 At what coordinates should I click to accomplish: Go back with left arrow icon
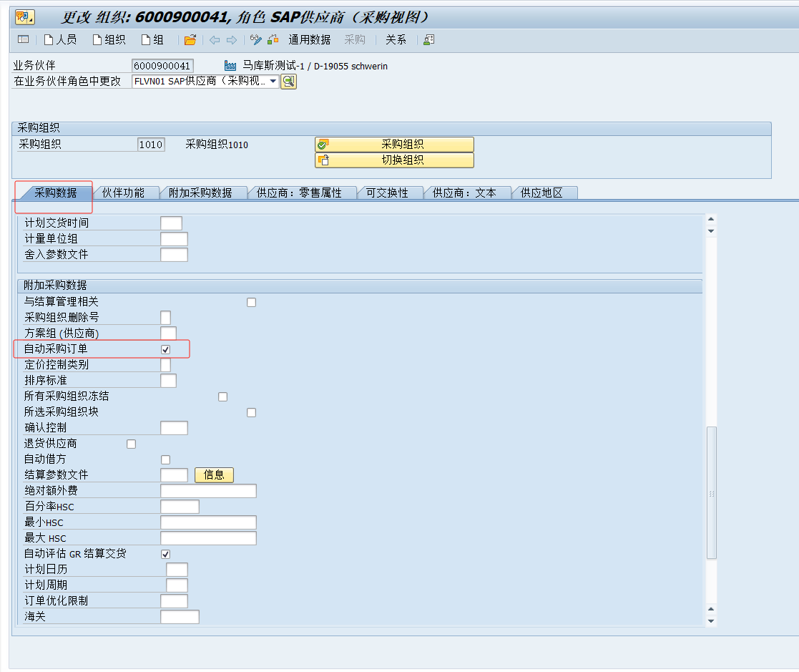[x=215, y=39]
